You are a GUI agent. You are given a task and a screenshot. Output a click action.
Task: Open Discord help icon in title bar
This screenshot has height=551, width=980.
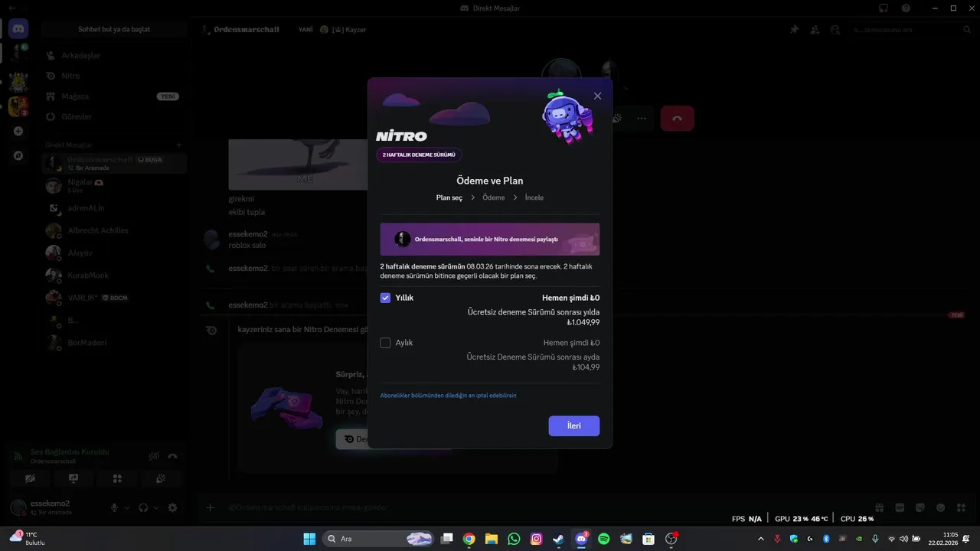click(906, 8)
